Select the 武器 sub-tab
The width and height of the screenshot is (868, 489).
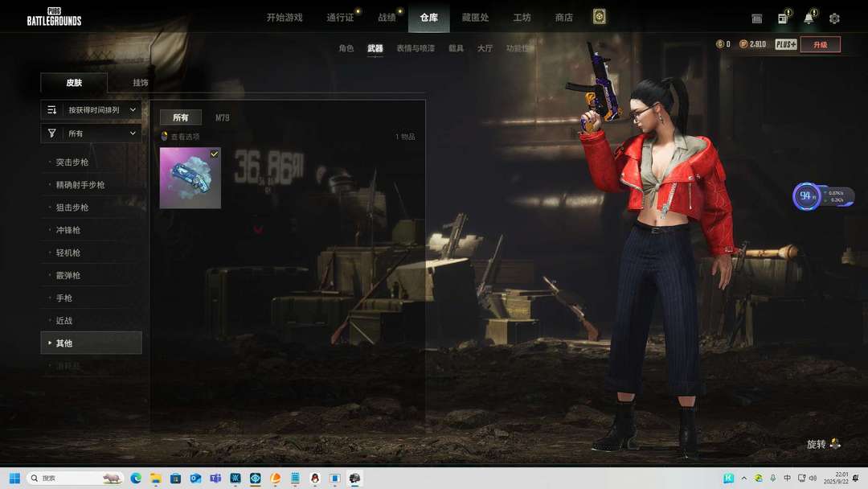pos(375,48)
